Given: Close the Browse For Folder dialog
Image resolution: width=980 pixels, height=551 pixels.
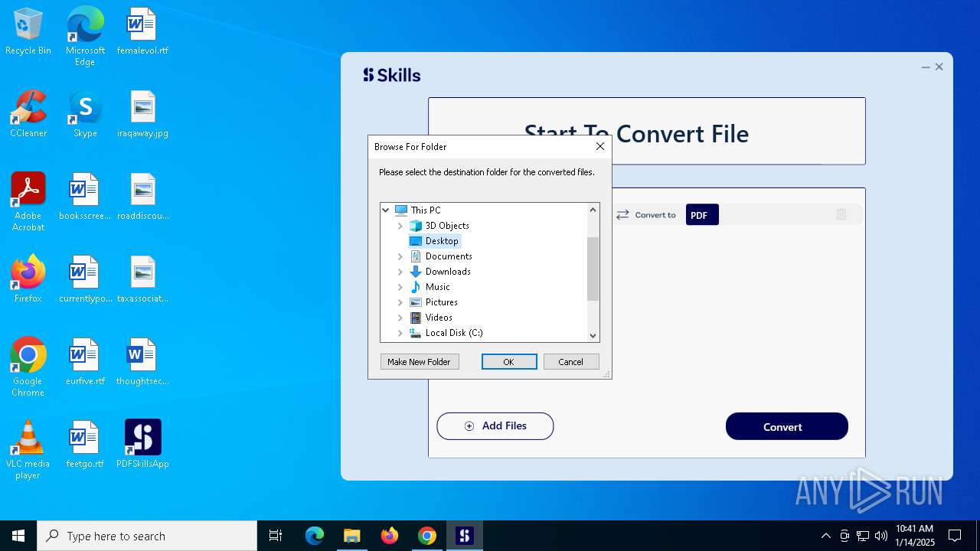Looking at the screenshot, I should (600, 146).
